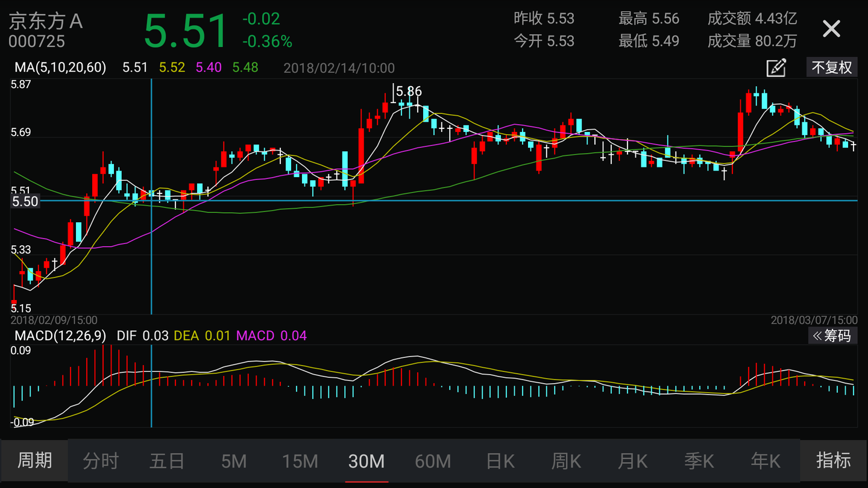Switch to the 月K monthly chart
The image size is (868, 488).
(x=632, y=461)
